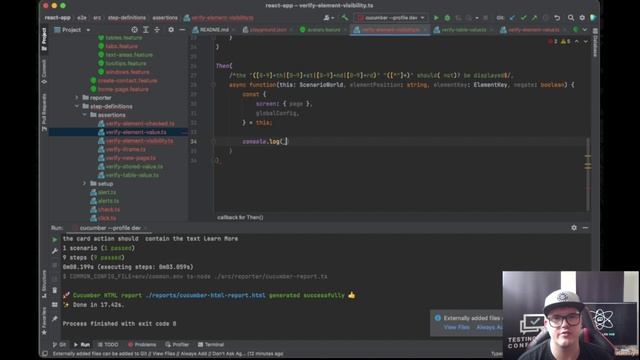Toggle the fold marker at line 28

213,85
